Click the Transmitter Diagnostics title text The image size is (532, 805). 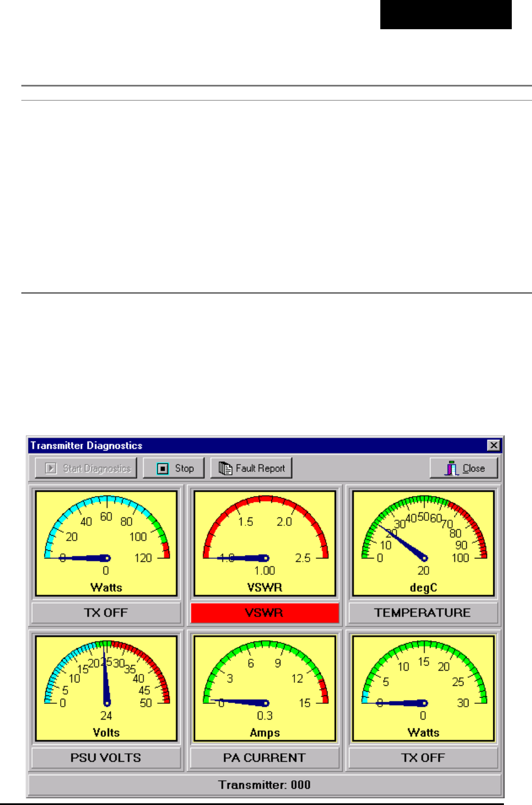coord(87,445)
